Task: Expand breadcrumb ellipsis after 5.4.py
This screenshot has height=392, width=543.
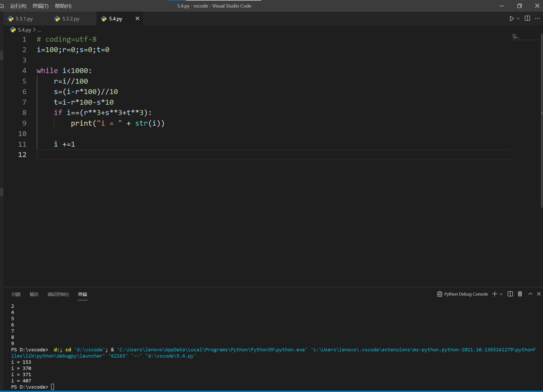Action: tap(39, 30)
